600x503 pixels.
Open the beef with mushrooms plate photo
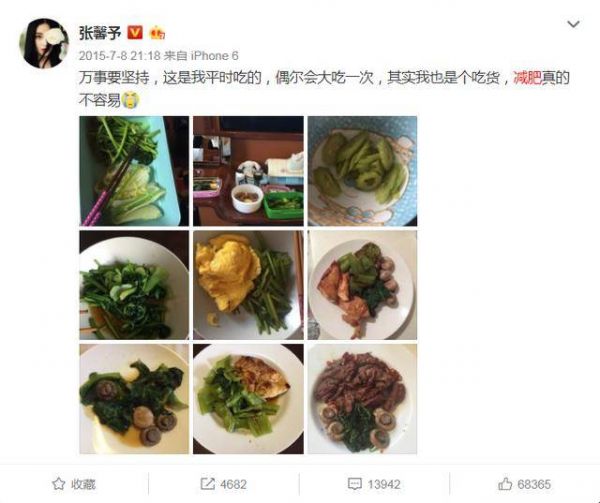click(362, 399)
